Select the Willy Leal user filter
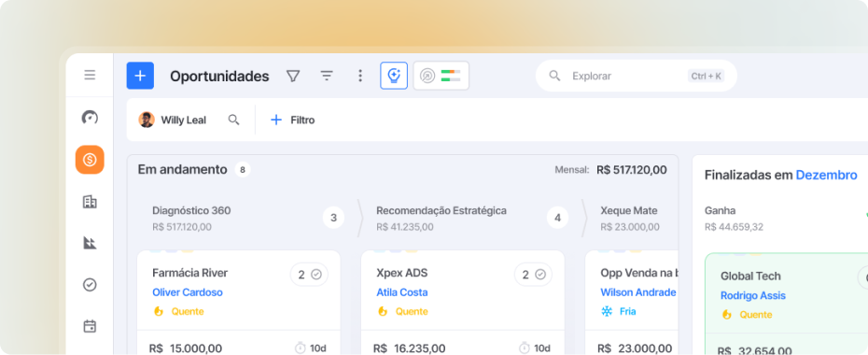The width and height of the screenshot is (868, 355). pos(173,120)
